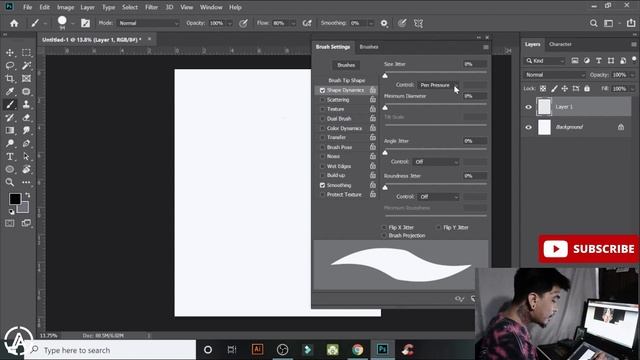Screen dimensions: 640x360
Task: Click the Share icon at top right
Action: tap(631, 23)
